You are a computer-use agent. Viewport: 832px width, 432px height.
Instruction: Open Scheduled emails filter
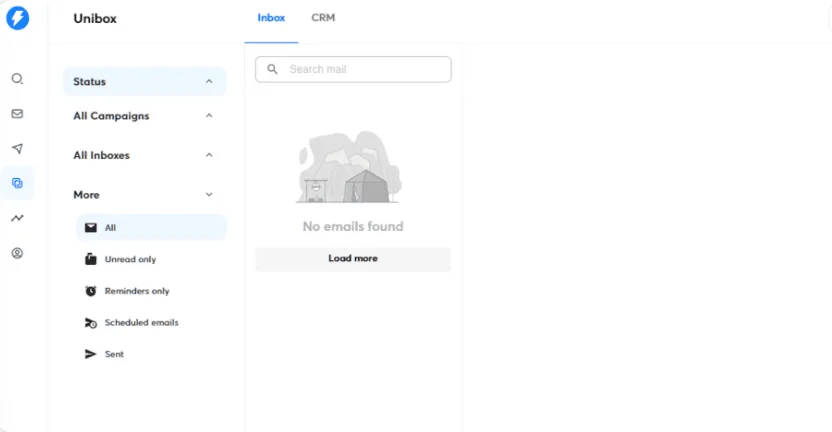point(141,323)
